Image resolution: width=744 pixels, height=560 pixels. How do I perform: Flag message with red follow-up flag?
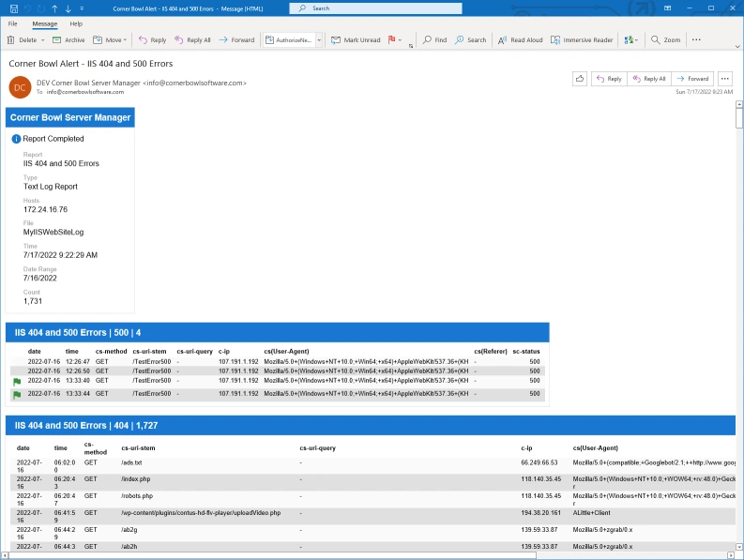click(x=391, y=39)
